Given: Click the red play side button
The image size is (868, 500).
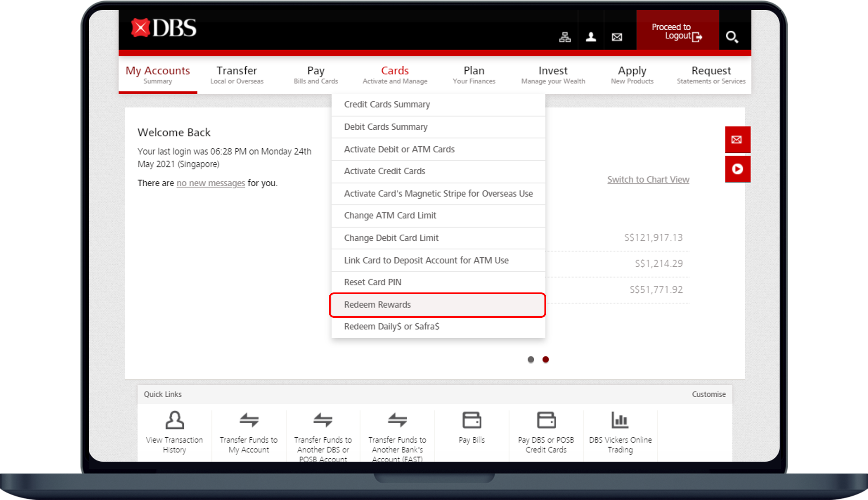Looking at the screenshot, I should (x=737, y=169).
